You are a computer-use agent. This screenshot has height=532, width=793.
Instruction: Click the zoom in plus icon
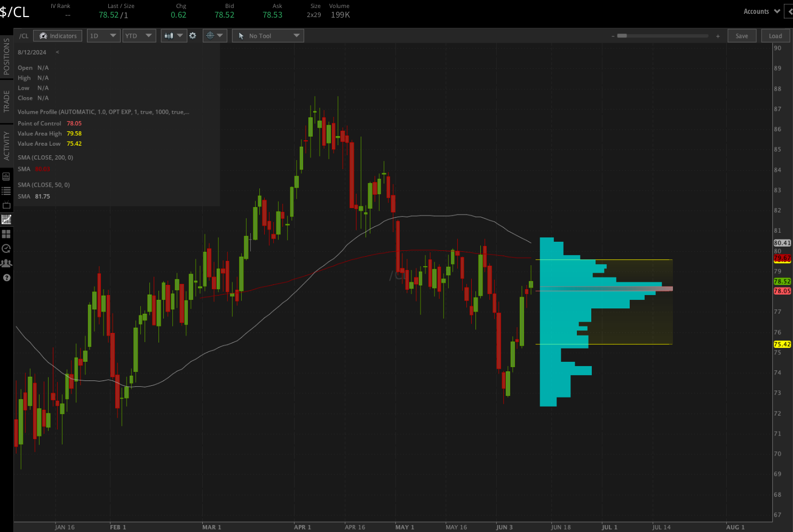pos(718,36)
